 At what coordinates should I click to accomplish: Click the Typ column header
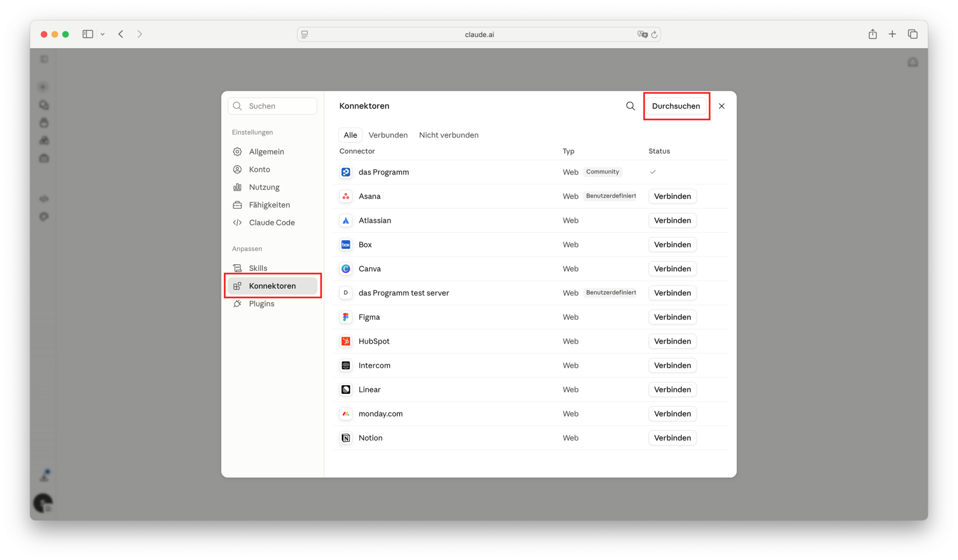click(568, 151)
